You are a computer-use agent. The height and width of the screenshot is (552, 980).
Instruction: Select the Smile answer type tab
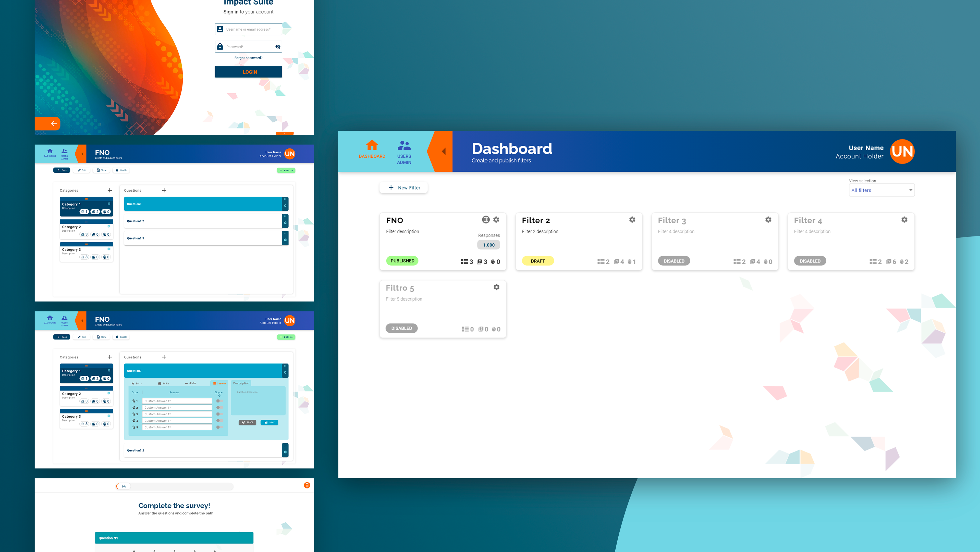click(164, 384)
